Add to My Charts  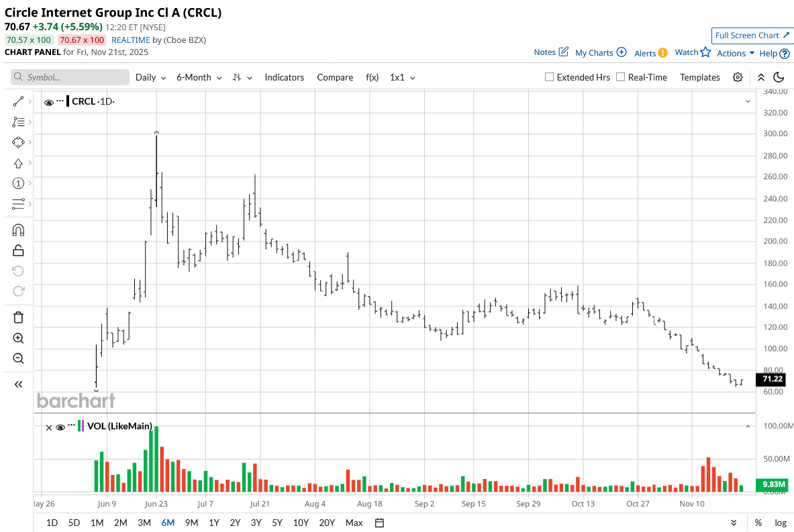pos(622,52)
